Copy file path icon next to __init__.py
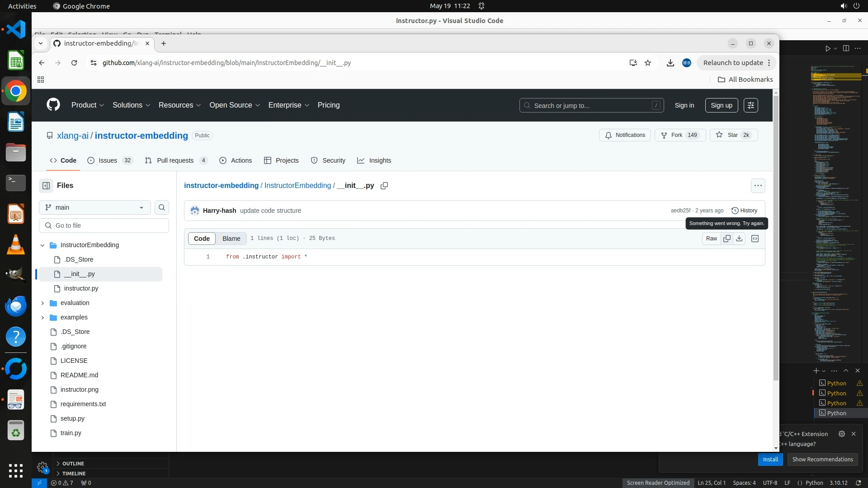 (384, 186)
